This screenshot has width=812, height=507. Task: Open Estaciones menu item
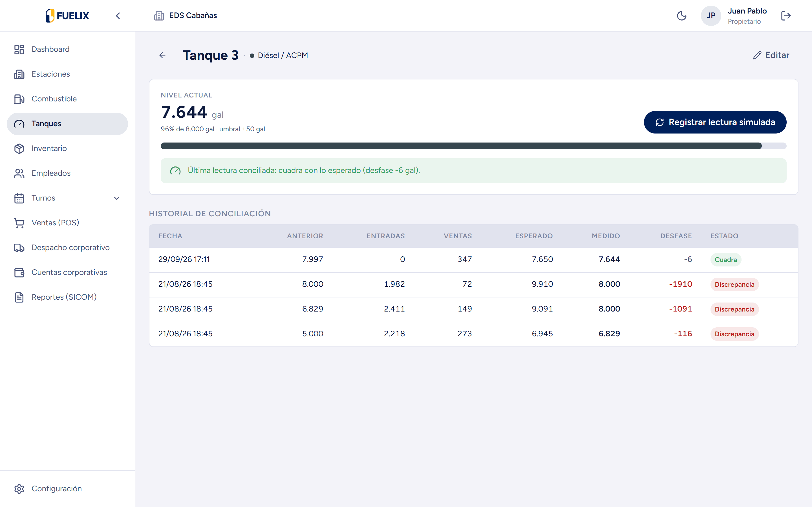point(67,74)
